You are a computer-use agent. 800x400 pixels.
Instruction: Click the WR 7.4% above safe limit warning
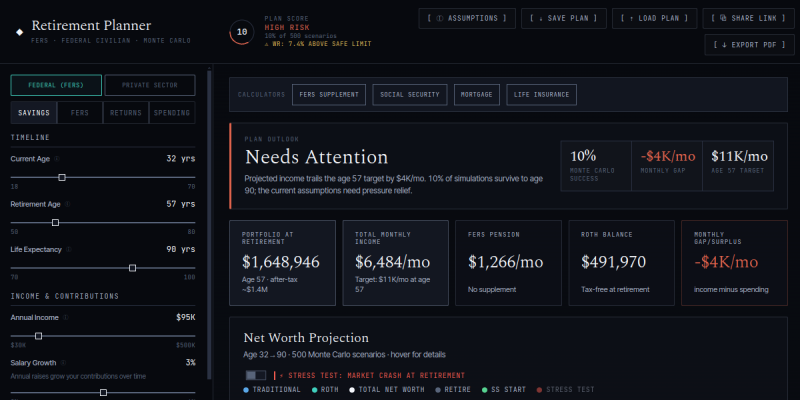click(x=318, y=44)
